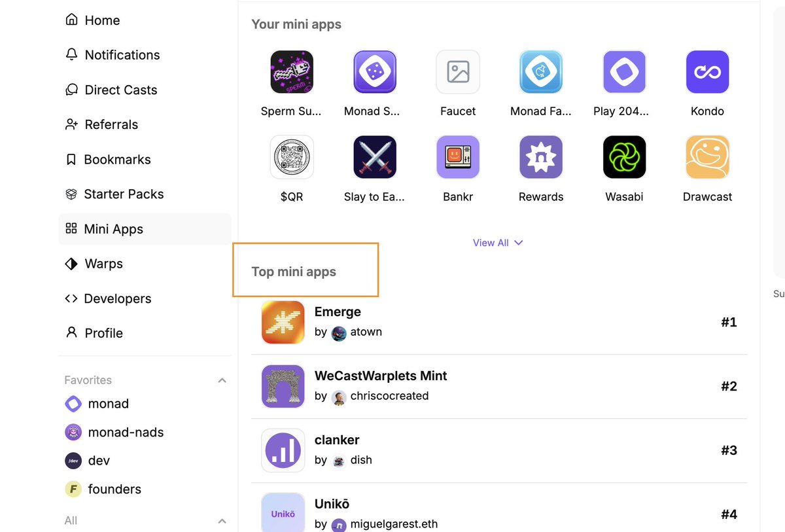Launch the Slay to Ea... swords icon

(375, 157)
